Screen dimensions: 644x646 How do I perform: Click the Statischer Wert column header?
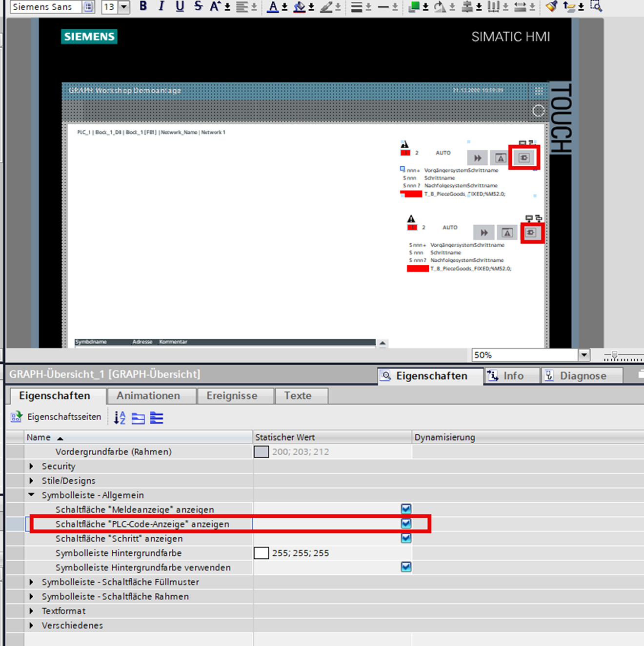[x=332, y=437]
